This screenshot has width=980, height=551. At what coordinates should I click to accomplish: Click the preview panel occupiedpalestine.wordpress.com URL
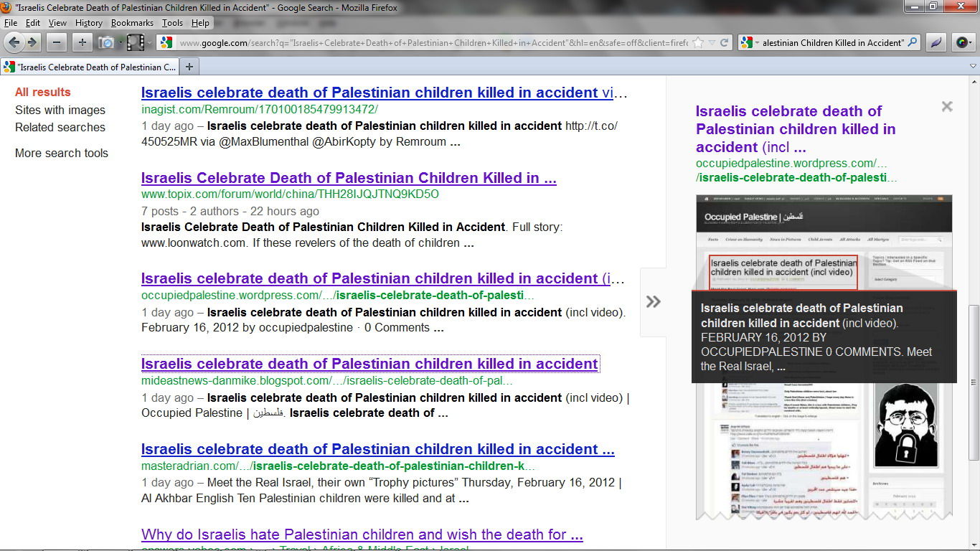pos(796,170)
